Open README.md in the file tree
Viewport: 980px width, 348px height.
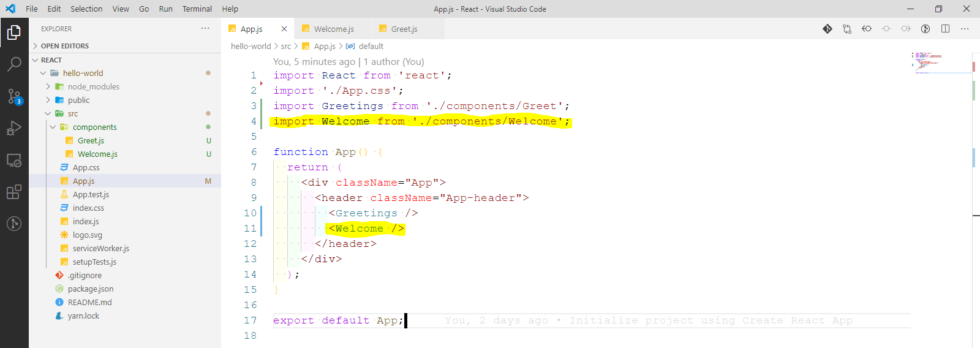(90, 302)
